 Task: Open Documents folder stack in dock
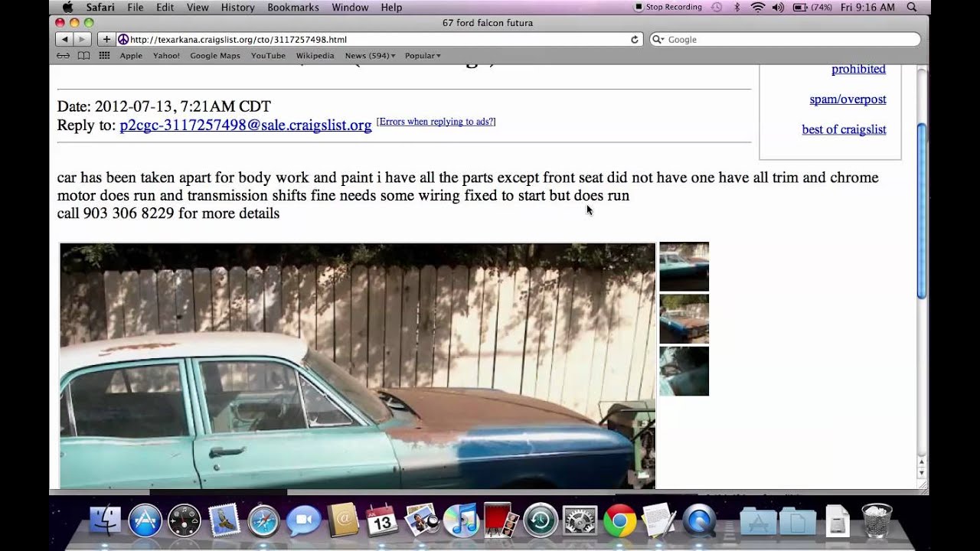point(798,521)
